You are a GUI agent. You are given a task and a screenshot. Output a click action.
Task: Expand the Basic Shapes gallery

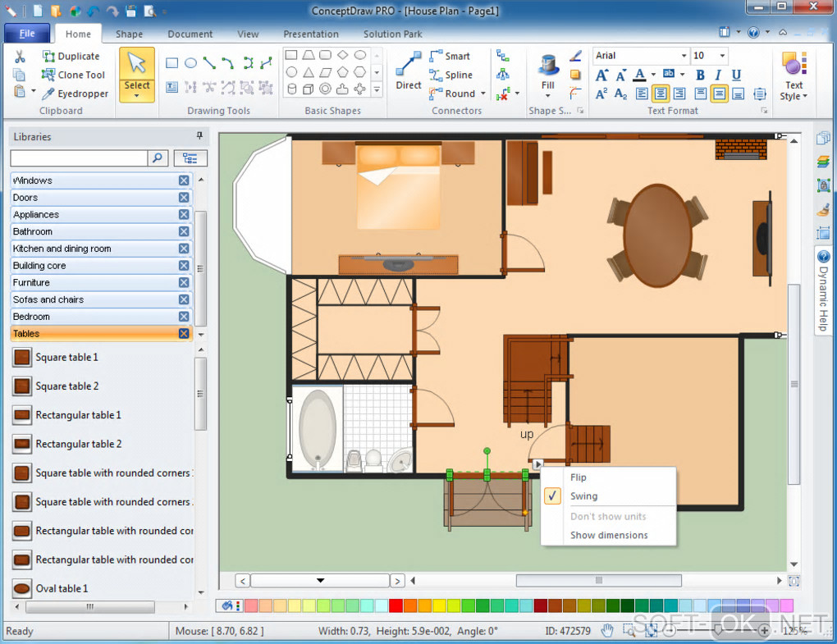377,89
